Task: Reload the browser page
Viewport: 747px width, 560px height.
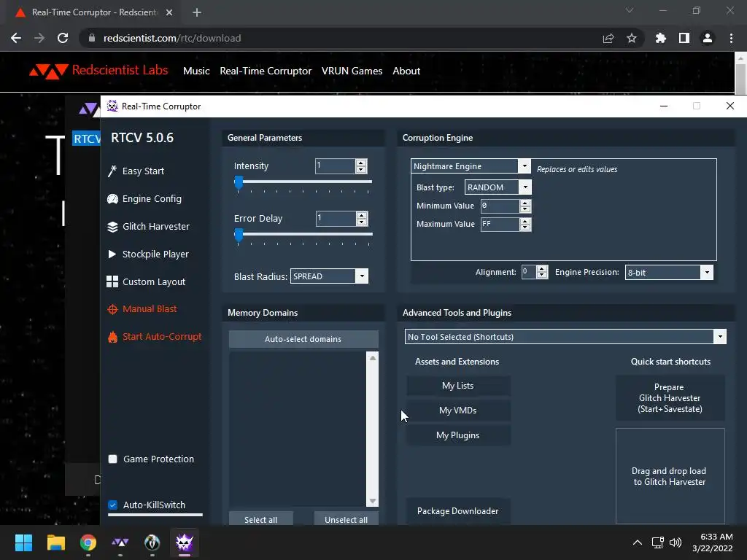Action: 63,38
